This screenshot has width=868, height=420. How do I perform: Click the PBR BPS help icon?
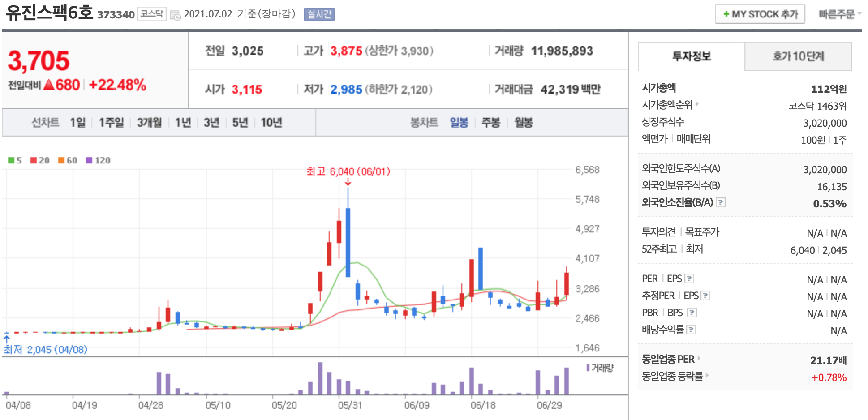click(x=692, y=313)
